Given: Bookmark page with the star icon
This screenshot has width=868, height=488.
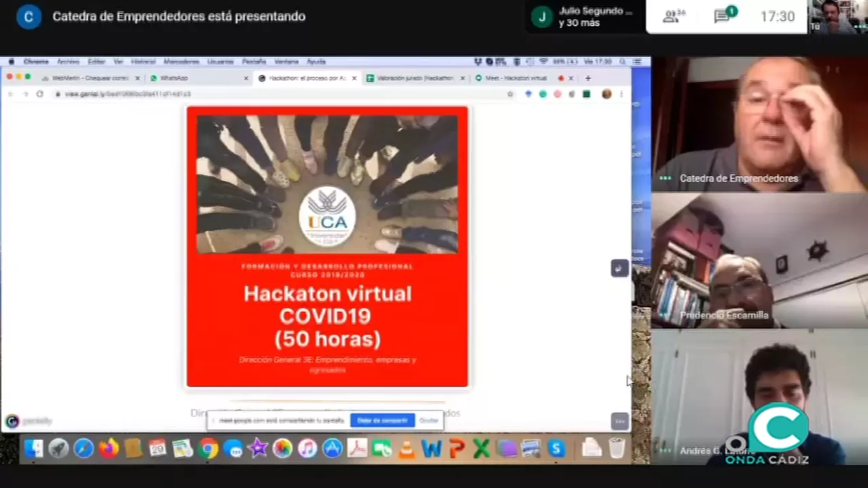Looking at the screenshot, I should pyautogui.click(x=510, y=94).
